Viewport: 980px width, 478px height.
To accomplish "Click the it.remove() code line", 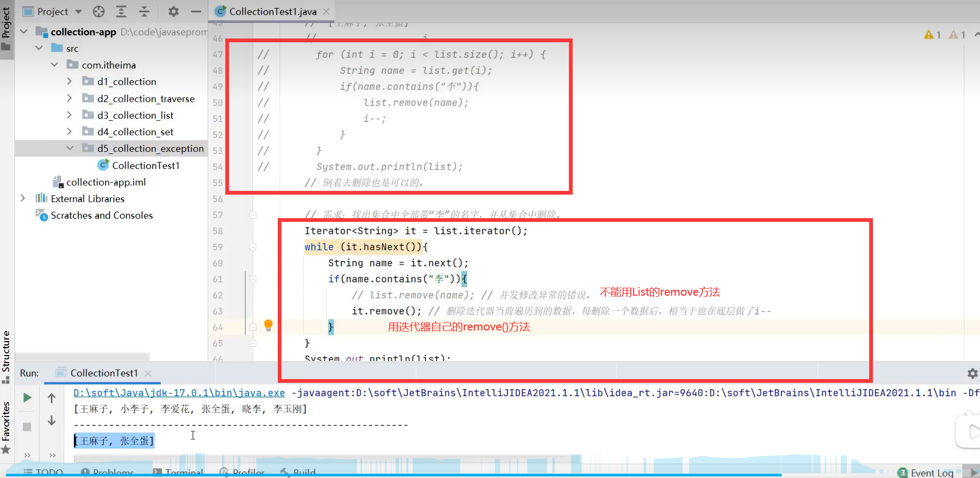I will 386,311.
